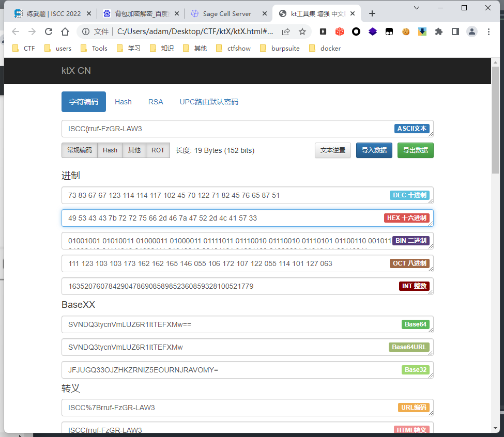504x437 pixels.
Task: Toggle the 常规编码 section button
Action: [80, 150]
